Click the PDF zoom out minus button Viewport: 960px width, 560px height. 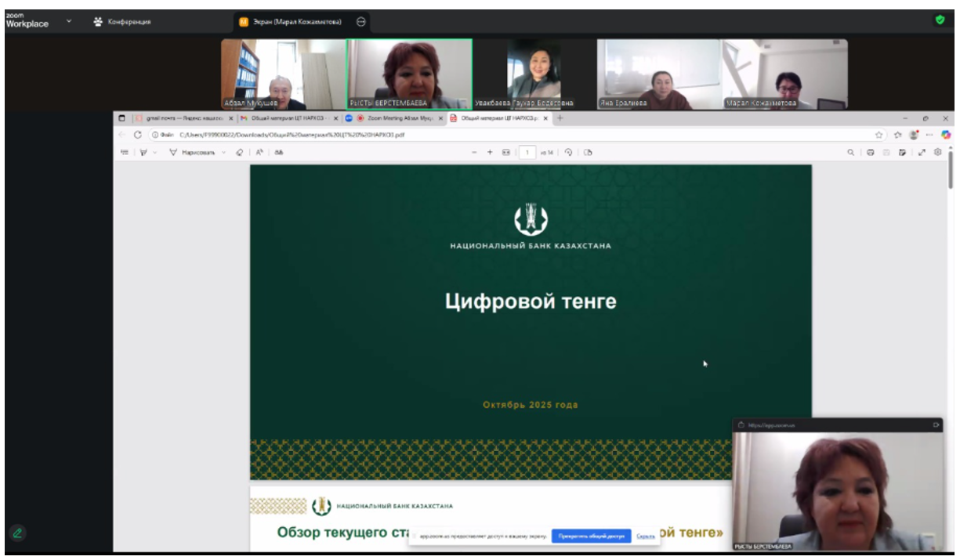(474, 153)
